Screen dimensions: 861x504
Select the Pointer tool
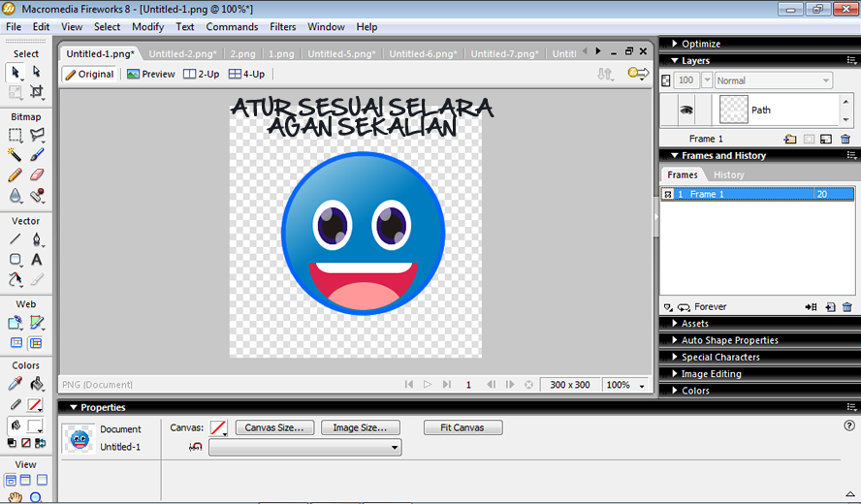click(15, 72)
